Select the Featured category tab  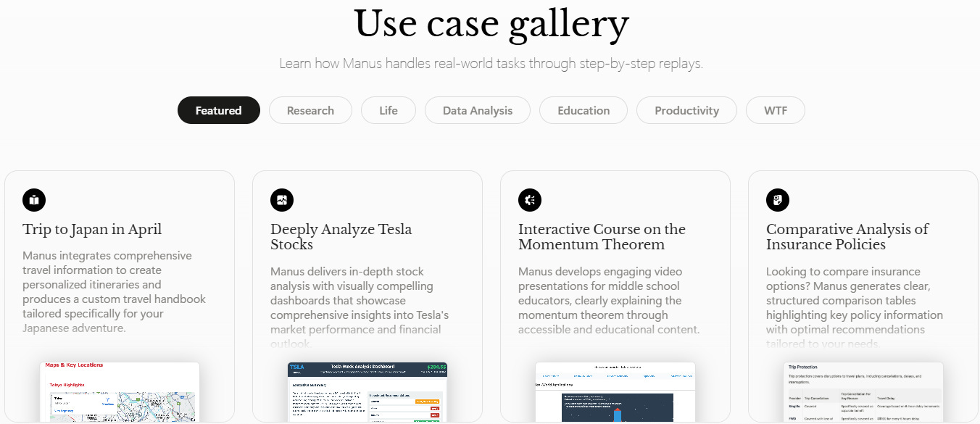coord(218,110)
